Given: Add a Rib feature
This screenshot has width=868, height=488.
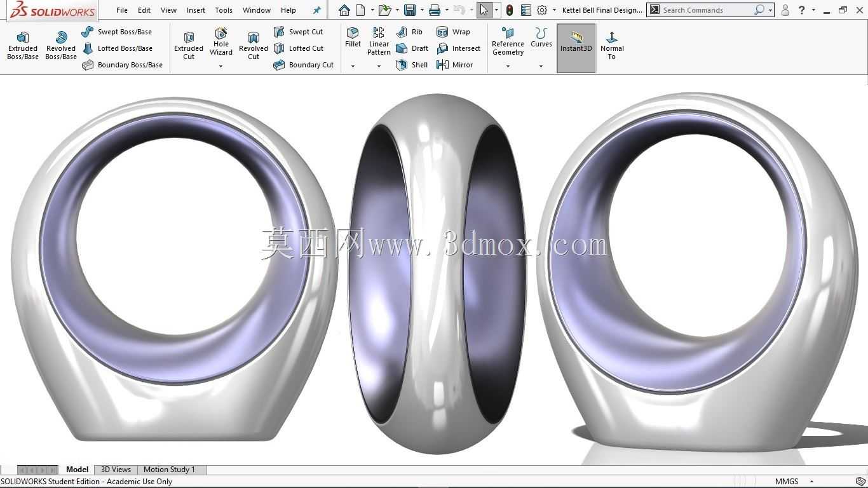Looking at the screenshot, I should point(409,32).
